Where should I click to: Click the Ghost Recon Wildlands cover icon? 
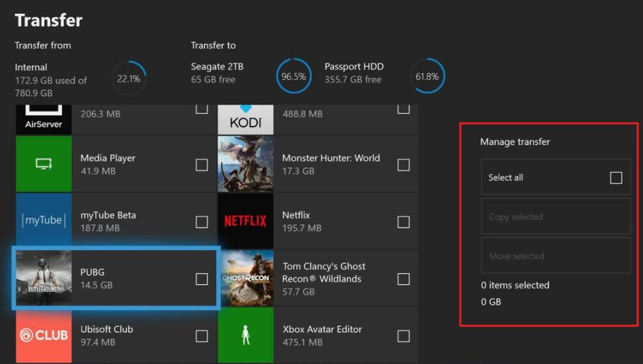(x=245, y=278)
